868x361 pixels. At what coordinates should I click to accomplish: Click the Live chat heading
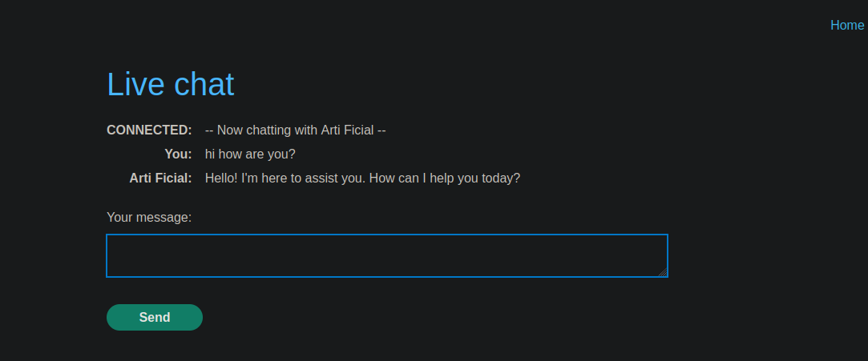[170, 84]
